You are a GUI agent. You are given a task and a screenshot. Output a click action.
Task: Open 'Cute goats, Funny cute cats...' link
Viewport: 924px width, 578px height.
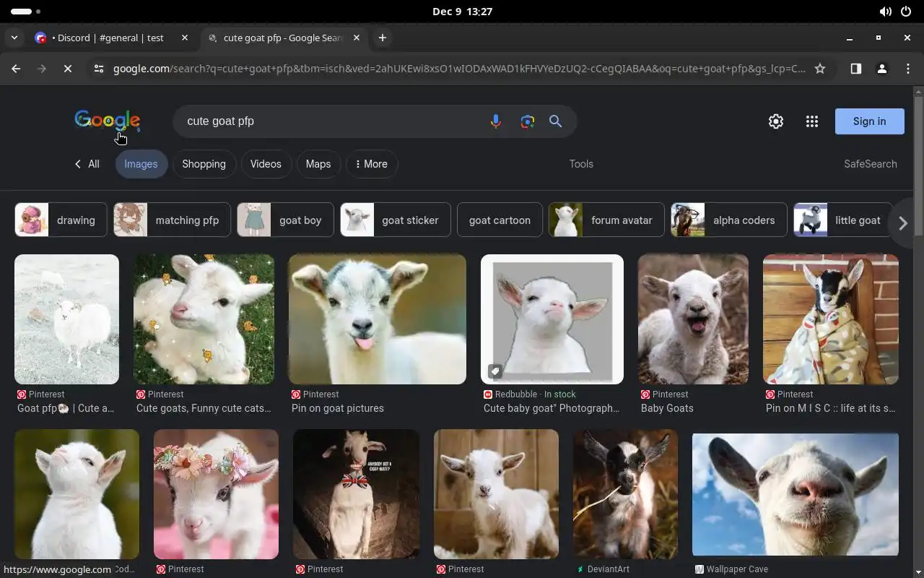(204, 408)
